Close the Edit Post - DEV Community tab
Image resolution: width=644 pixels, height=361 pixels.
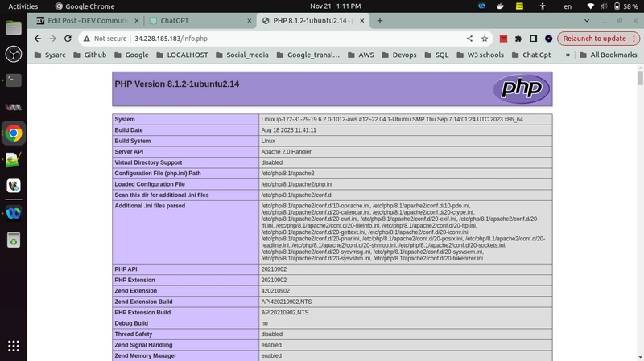[x=137, y=21]
